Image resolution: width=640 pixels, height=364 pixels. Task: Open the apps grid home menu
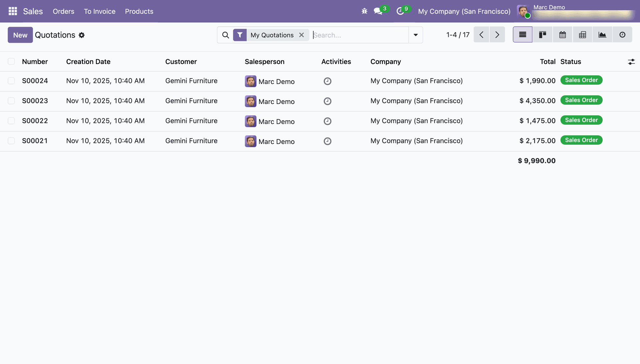[13, 11]
